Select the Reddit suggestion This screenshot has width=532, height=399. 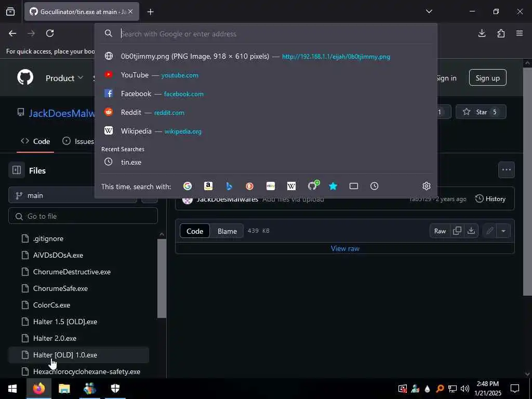[x=265, y=112]
